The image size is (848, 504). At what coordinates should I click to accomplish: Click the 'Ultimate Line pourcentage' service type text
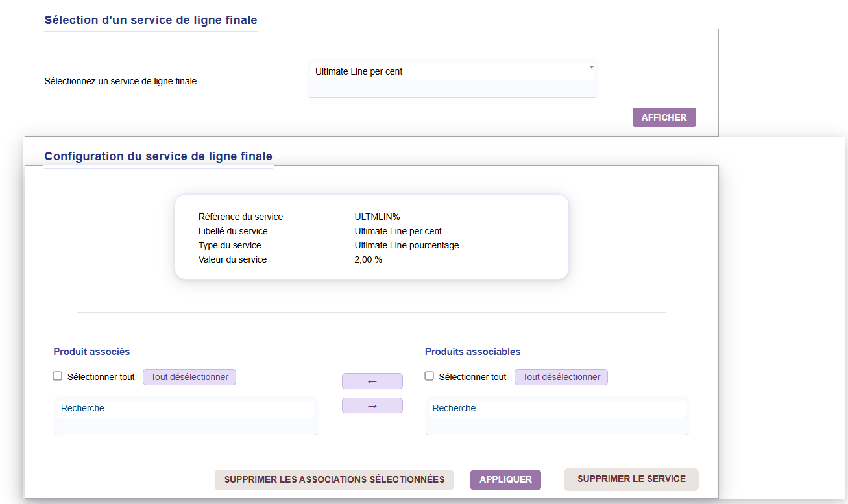406,245
